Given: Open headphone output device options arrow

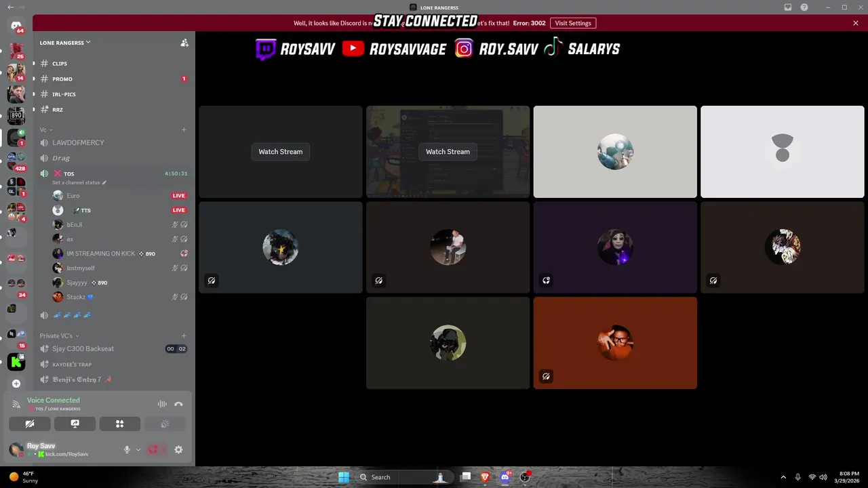Looking at the screenshot, I should click(x=164, y=449).
